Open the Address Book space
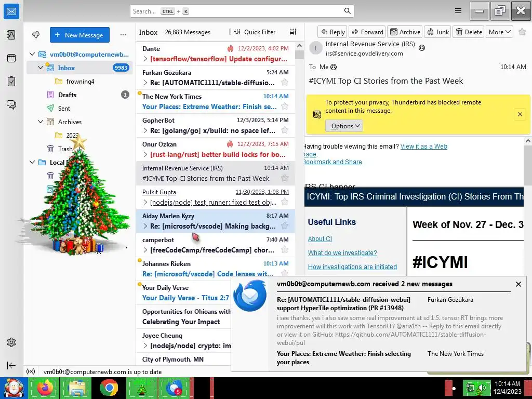 tap(11, 35)
